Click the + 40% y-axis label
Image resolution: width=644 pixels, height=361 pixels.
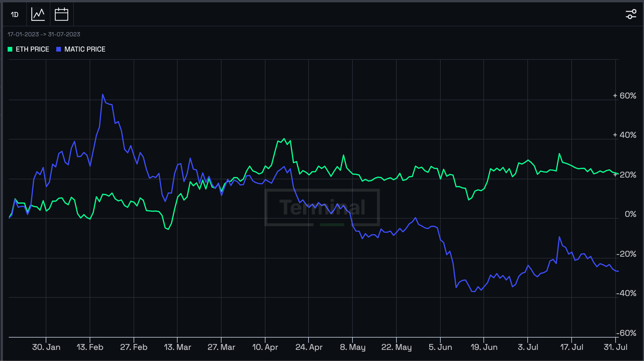[625, 135]
